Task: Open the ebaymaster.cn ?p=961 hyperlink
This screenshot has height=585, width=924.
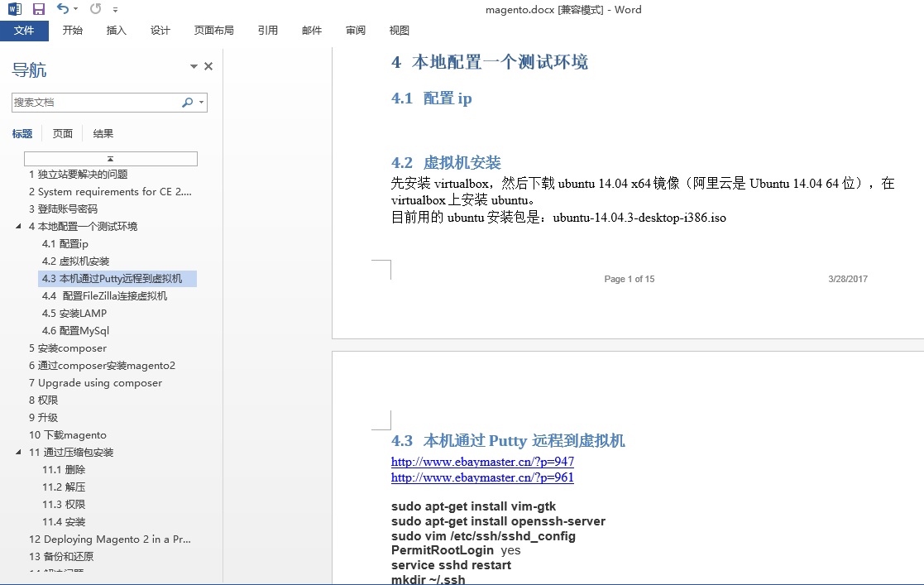Action: click(x=482, y=477)
